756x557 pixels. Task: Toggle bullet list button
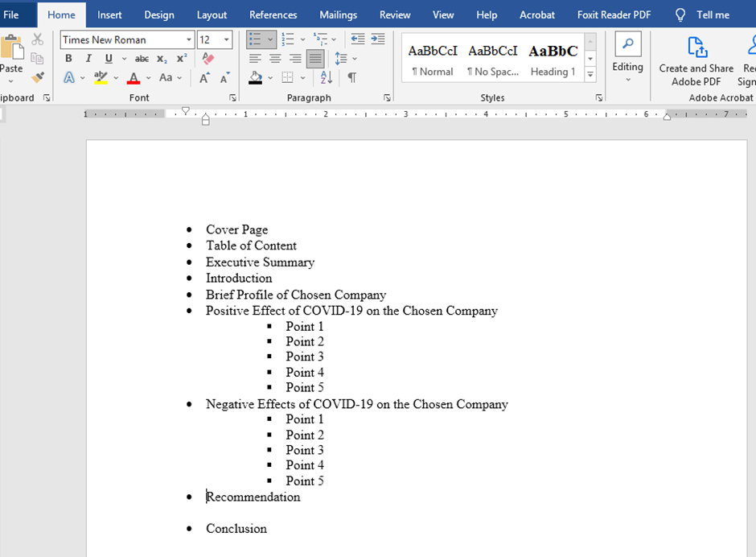click(255, 39)
